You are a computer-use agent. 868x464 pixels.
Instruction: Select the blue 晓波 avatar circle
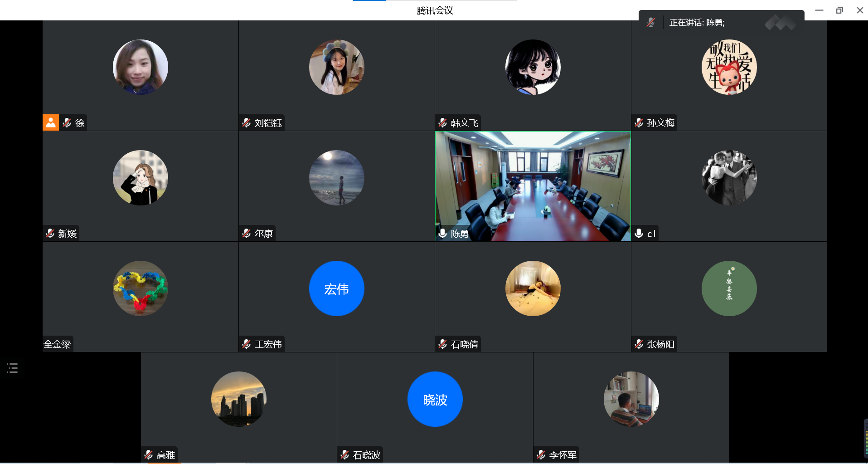coord(435,399)
